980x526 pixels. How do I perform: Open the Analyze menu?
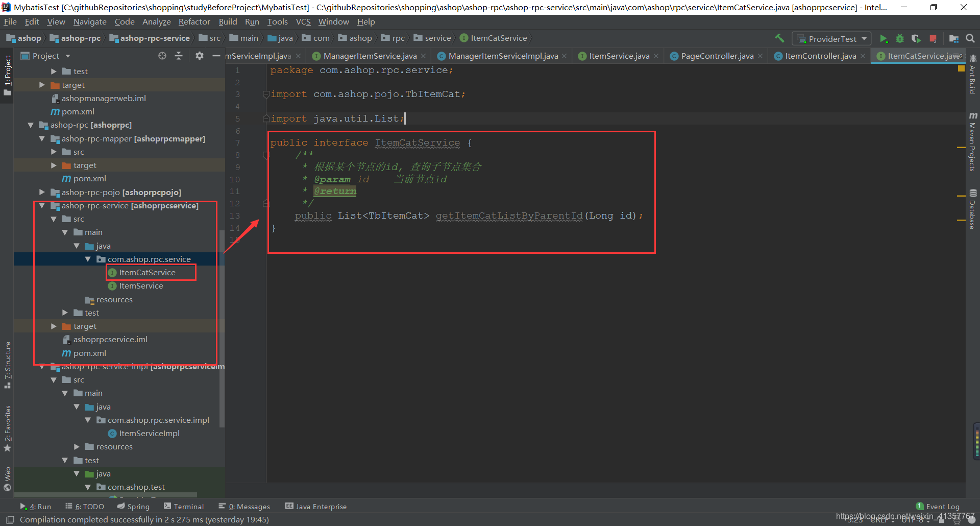tap(156, 22)
